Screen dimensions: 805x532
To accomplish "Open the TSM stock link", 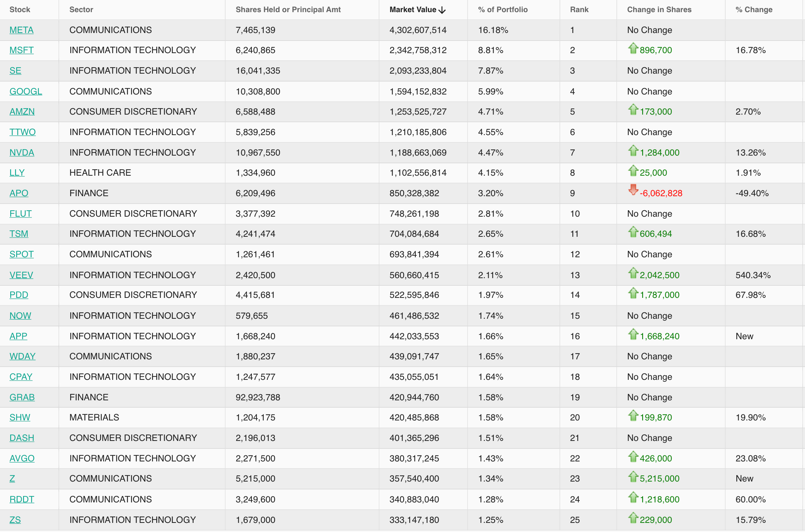I will [x=19, y=234].
